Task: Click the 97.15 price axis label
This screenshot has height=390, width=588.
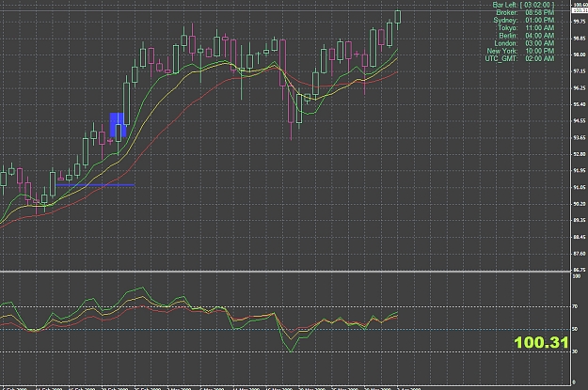Action: [580, 71]
